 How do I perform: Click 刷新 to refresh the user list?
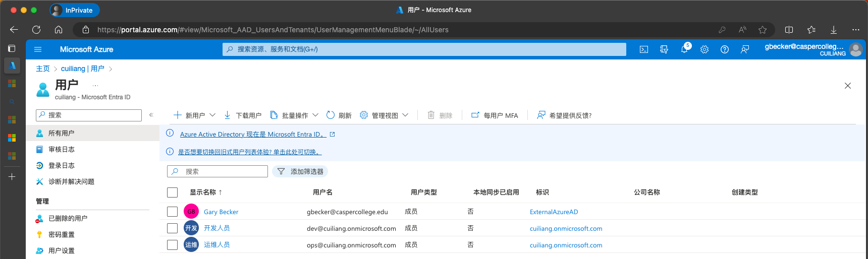point(339,115)
